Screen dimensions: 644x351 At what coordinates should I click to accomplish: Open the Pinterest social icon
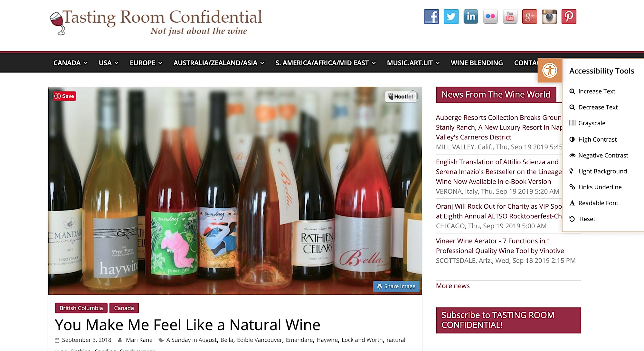(x=569, y=17)
